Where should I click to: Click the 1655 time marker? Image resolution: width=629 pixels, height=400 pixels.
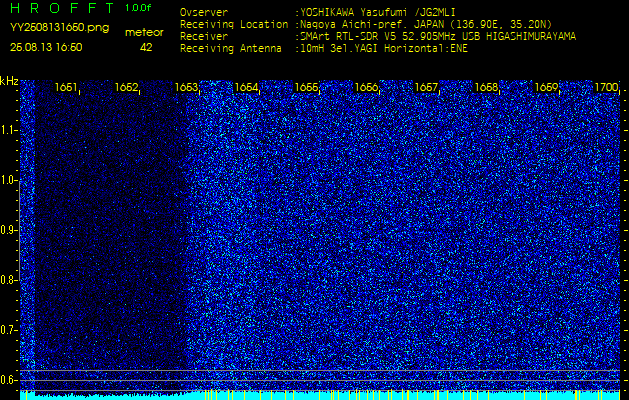coord(306,87)
